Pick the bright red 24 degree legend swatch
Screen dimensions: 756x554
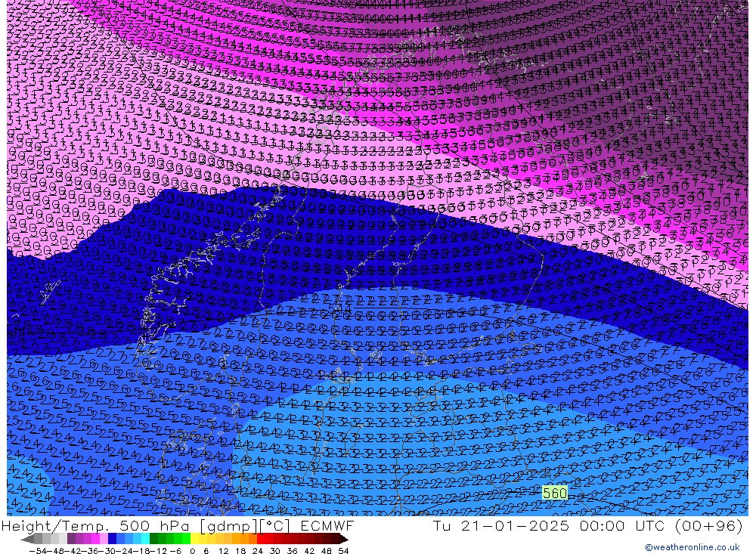pyautogui.click(x=261, y=539)
